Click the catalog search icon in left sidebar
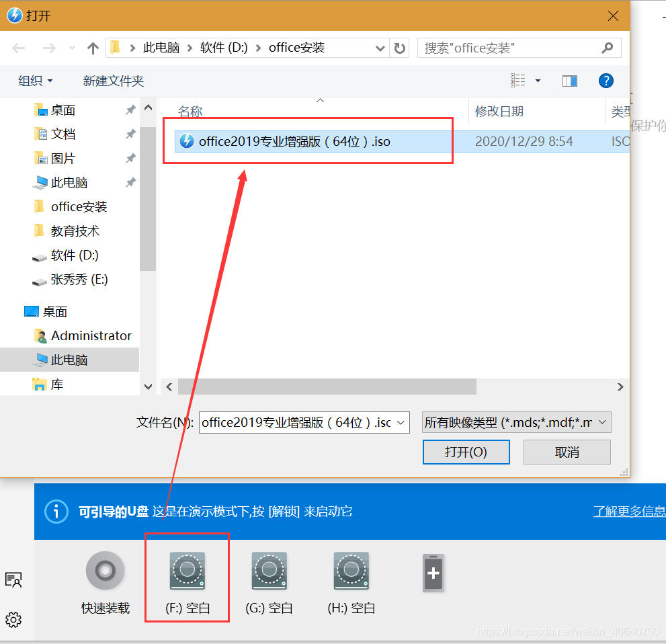 [13, 580]
